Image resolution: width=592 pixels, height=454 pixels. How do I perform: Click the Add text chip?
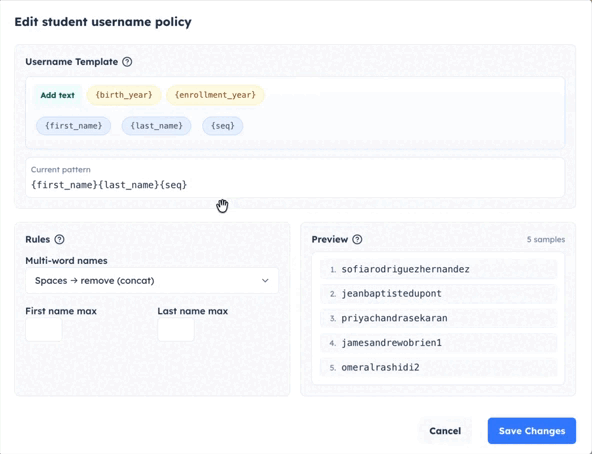click(57, 95)
